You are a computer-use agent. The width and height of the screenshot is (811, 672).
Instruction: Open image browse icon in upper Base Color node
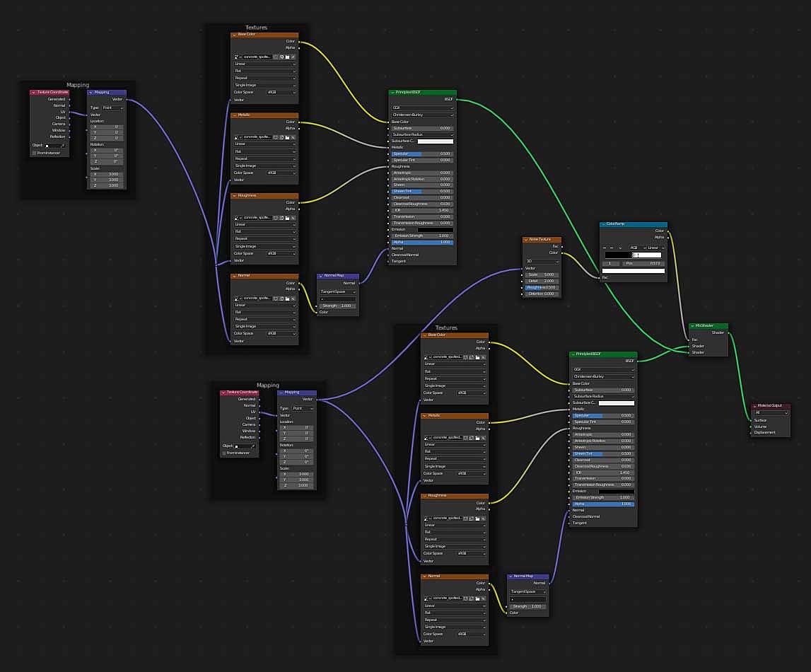[x=238, y=57]
